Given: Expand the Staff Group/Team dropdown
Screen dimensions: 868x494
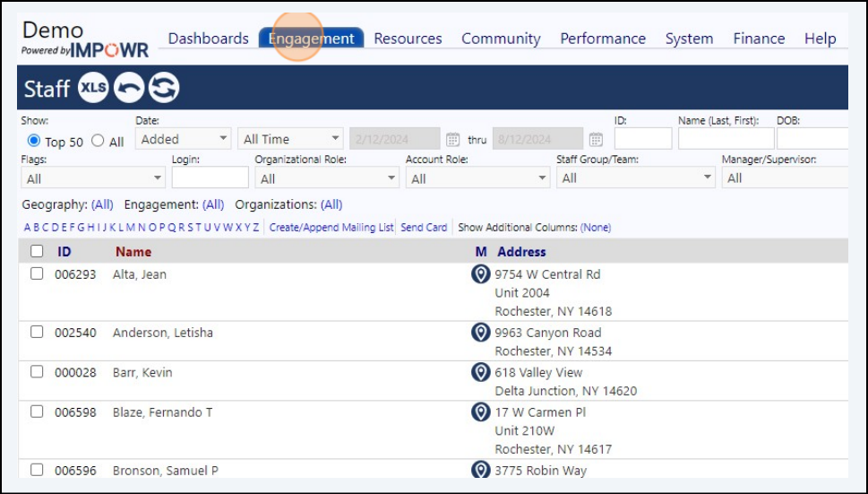Looking at the screenshot, I should point(635,178).
